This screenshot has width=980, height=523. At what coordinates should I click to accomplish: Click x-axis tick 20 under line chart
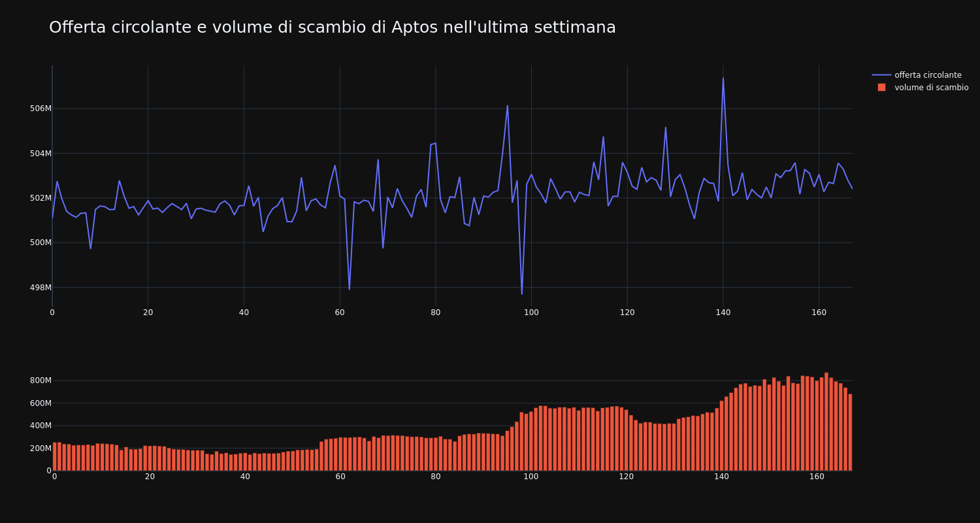(x=148, y=312)
